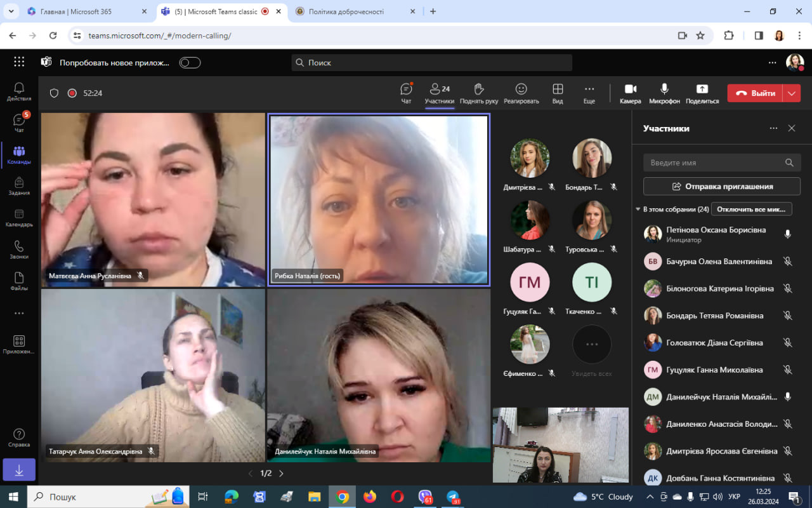Screen dimensions: 812x508
Task: Open Chrome's three-dot menu
Action: click(799, 36)
